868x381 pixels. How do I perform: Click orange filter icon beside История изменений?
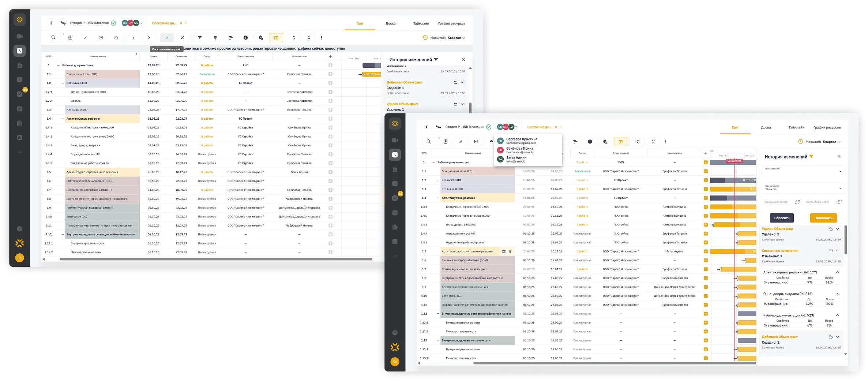coord(811,157)
